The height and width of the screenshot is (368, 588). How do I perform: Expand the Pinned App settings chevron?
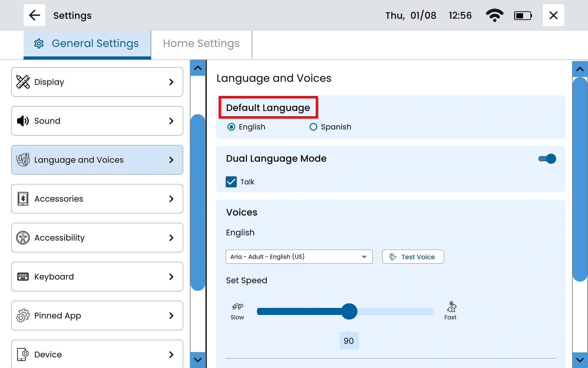tap(171, 316)
